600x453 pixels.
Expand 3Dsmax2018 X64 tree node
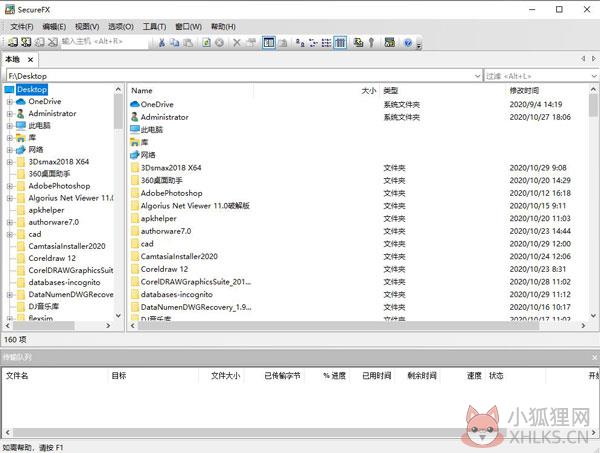(x=10, y=162)
